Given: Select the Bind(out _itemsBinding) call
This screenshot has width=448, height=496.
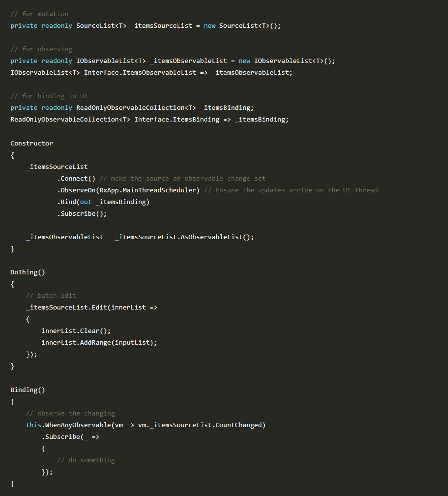Looking at the screenshot, I should (103, 202).
